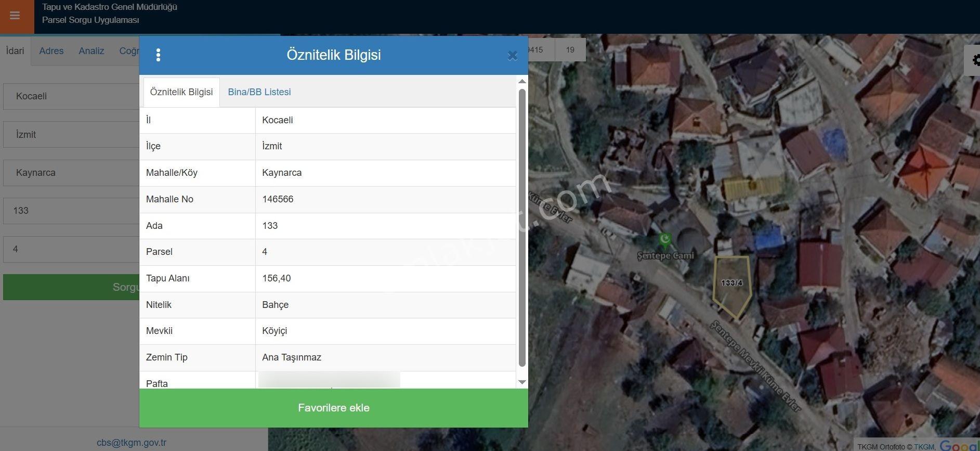
Task: Close the Öznitelik Bilgisi dialog
Action: click(x=512, y=56)
